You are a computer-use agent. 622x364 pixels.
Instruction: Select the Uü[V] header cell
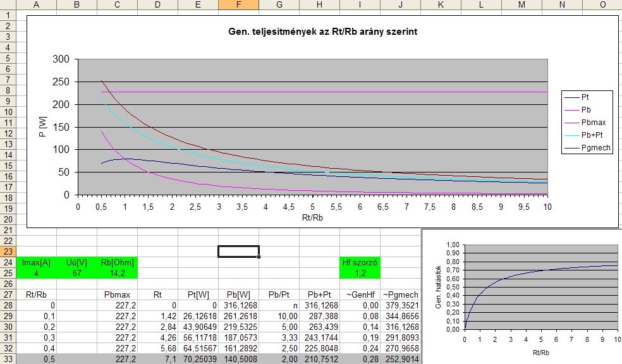coord(77,262)
